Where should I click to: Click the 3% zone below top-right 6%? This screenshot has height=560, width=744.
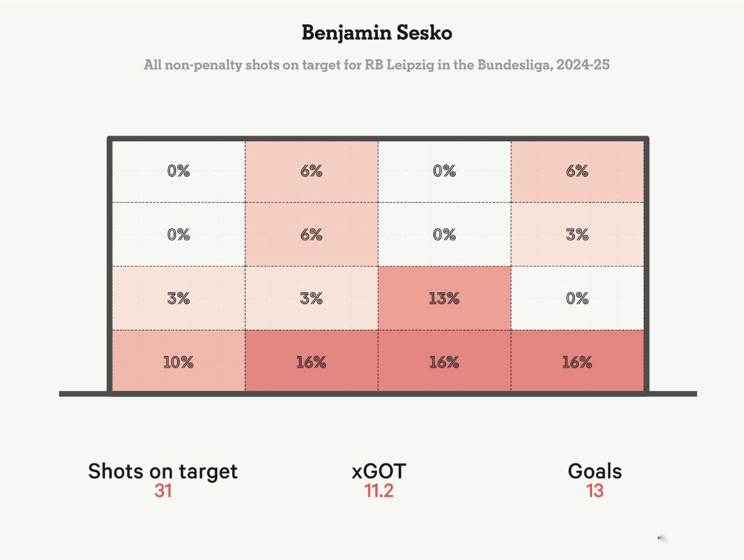click(x=577, y=235)
